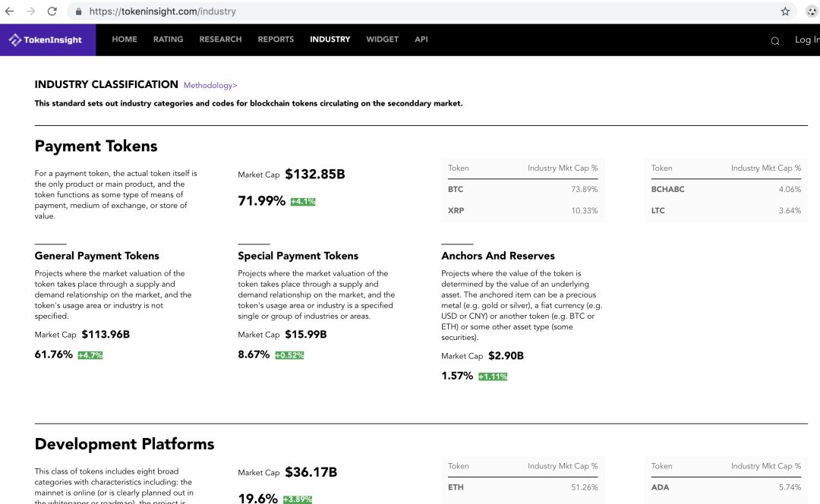
Task: Click the 19.6% Development Platforms share
Action: [258, 499]
